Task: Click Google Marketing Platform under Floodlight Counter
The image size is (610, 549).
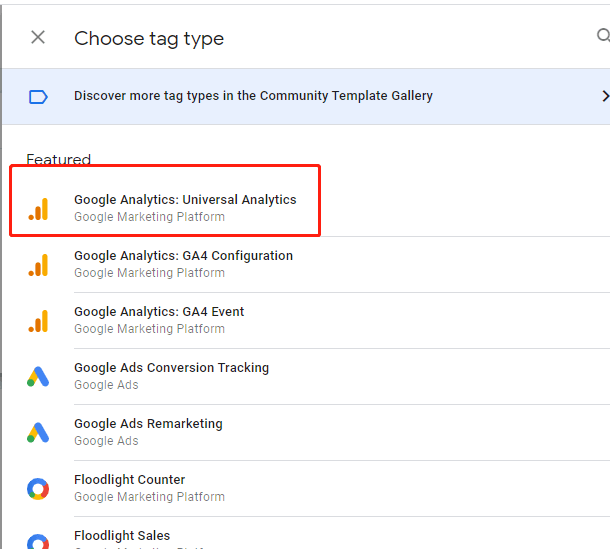Action: tap(149, 497)
